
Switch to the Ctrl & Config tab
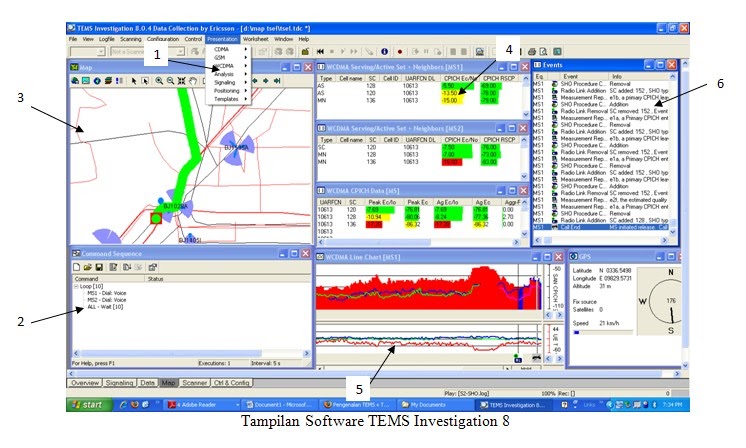coord(231,383)
